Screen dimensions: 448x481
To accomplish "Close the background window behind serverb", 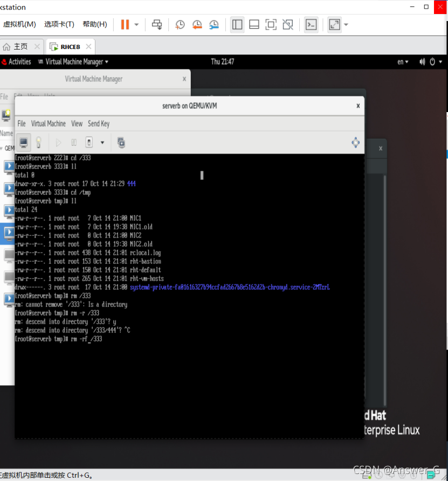I will pyautogui.click(x=381, y=149).
